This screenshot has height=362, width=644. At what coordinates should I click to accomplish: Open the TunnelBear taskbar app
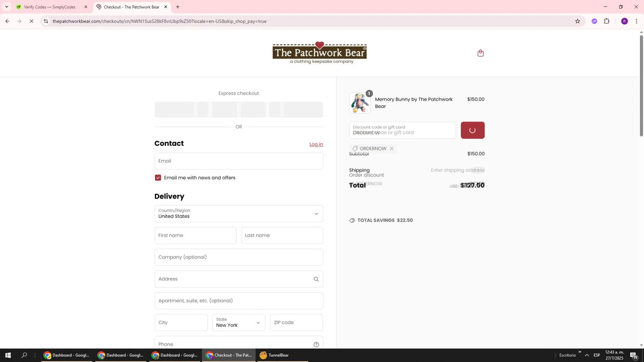click(x=283, y=355)
